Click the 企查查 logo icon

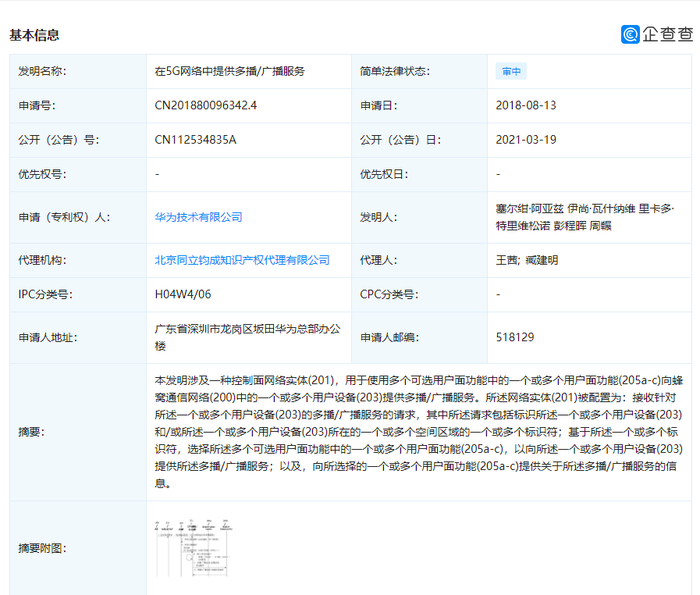point(630,34)
